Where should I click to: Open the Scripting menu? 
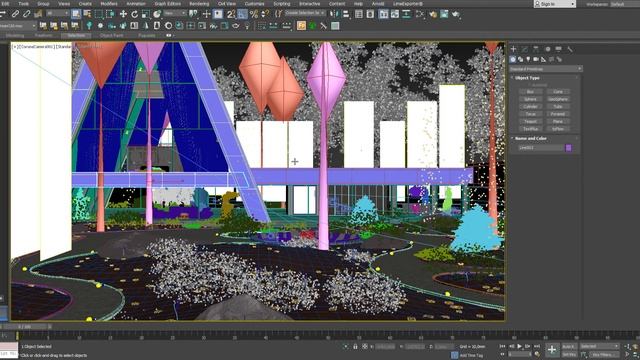[282, 4]
